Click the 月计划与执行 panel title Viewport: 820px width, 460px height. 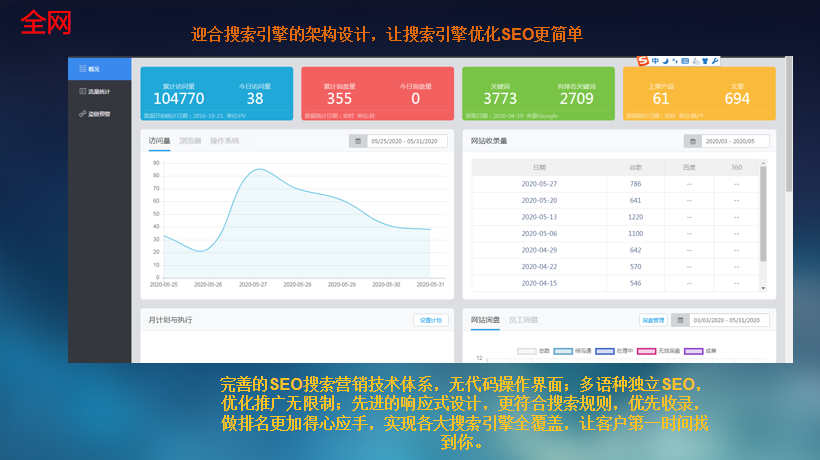click(170, 320)
